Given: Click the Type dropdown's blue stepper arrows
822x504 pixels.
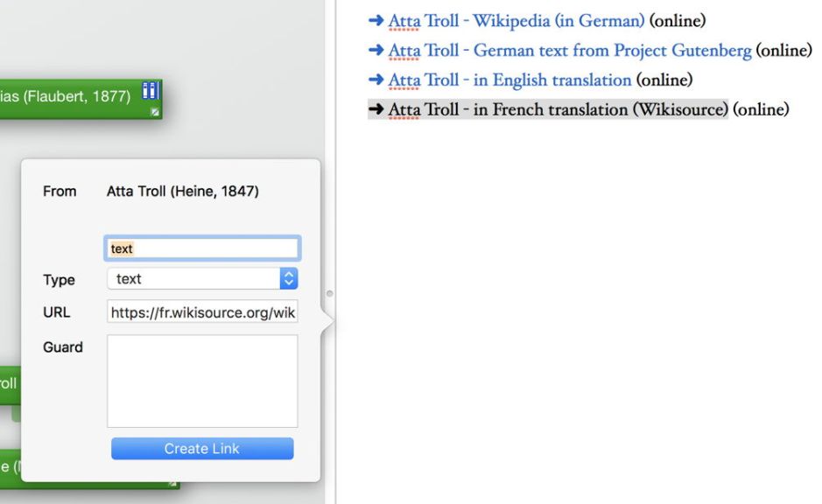Looking at the screenshot, I should pos(289,279).
